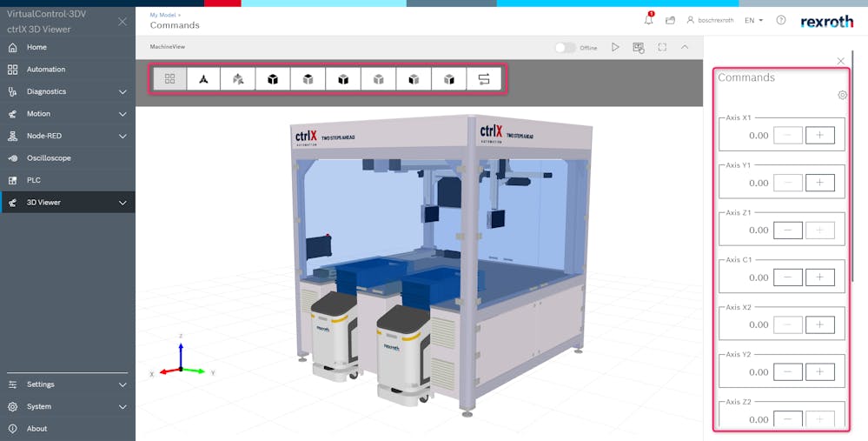Expand the Diagnostics menu
The width and height of the screenshot is (868, 441).
123,91
